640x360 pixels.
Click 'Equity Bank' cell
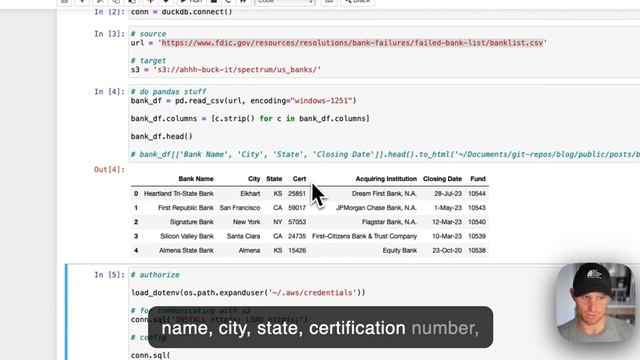pyautogui.click(x=400, y=251)
